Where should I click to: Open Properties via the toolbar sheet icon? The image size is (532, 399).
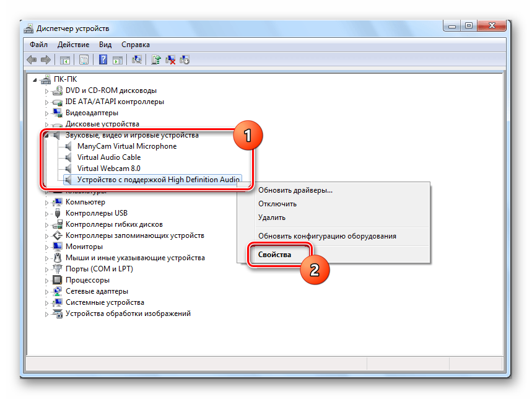(84, 60)
